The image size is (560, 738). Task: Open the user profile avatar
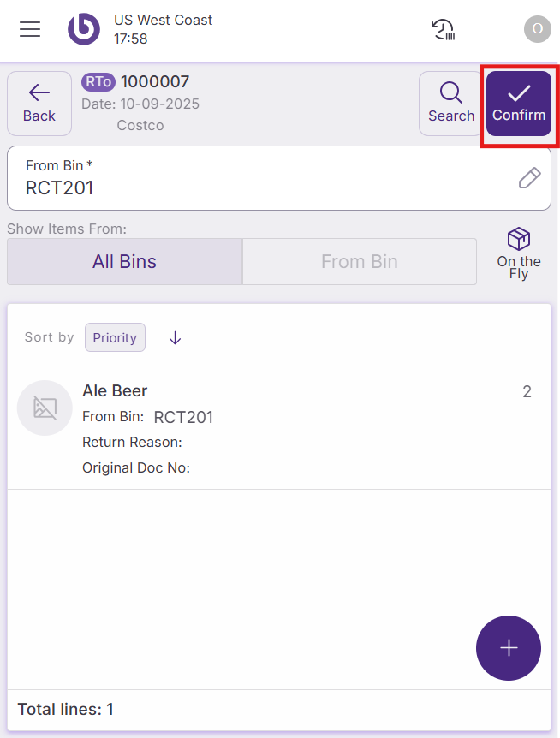tap(537, 29)
